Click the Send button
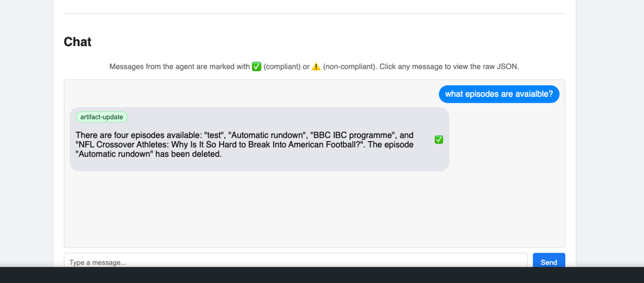This screenshot has width=644, height=283. pos(549,262)
